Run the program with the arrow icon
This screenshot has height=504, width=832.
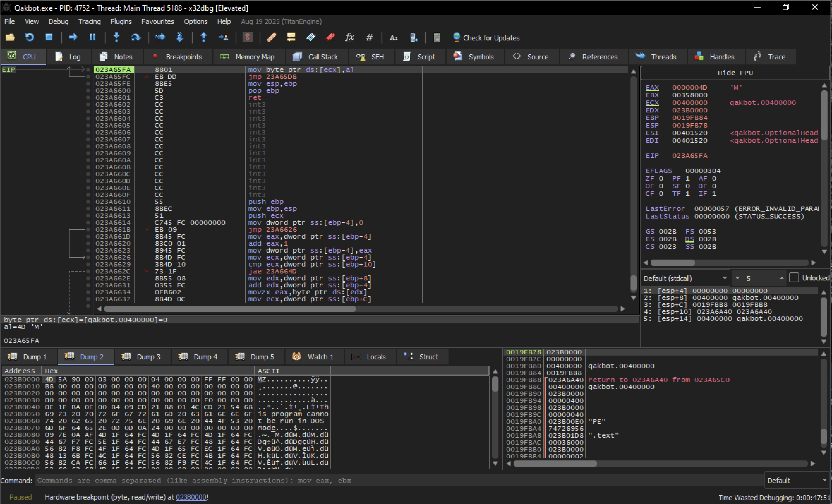[x=73, y=37]
